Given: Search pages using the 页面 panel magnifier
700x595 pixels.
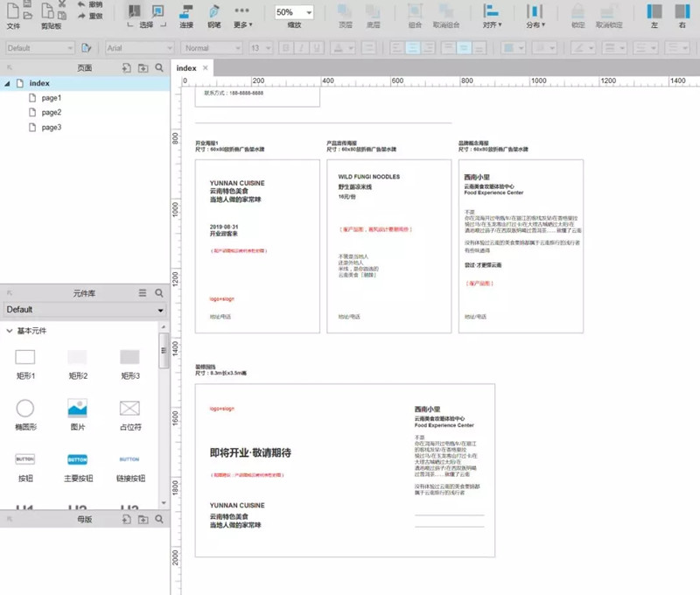Looking at the screenshot, I should coord(159,67).
